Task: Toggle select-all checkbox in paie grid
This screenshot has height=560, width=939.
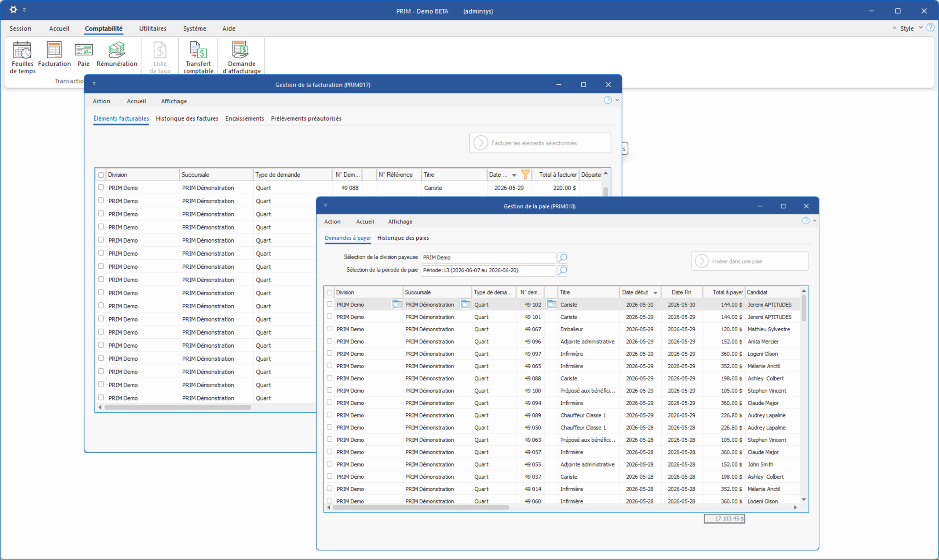Action: [x=330, y=292]
